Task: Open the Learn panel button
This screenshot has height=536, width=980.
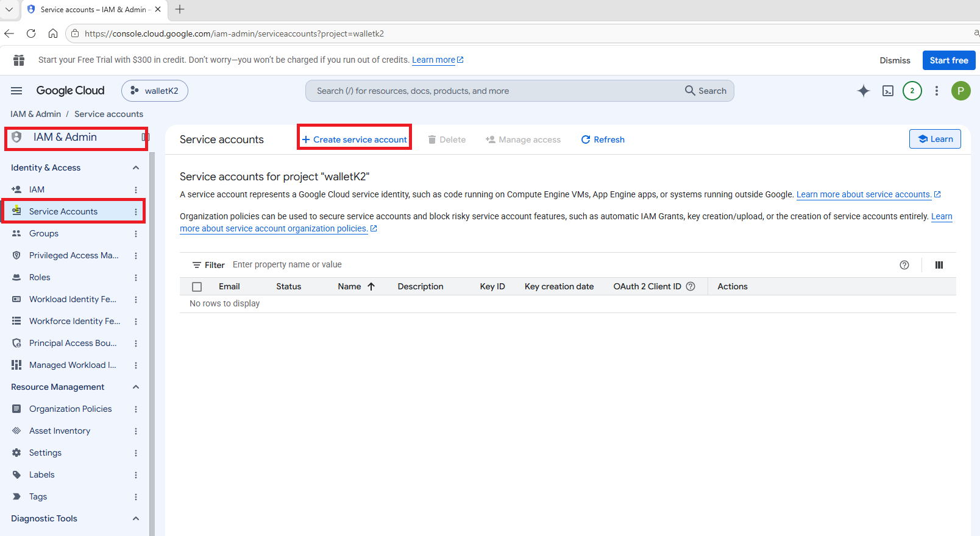Action: (x=935, y=139)
